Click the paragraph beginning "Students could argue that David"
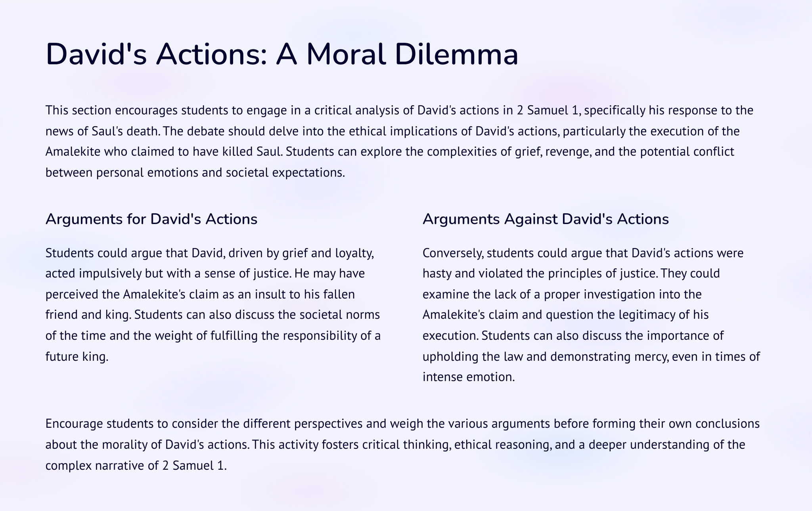The height and width of the screenshot is (511, 812). [x=213, y=304]
